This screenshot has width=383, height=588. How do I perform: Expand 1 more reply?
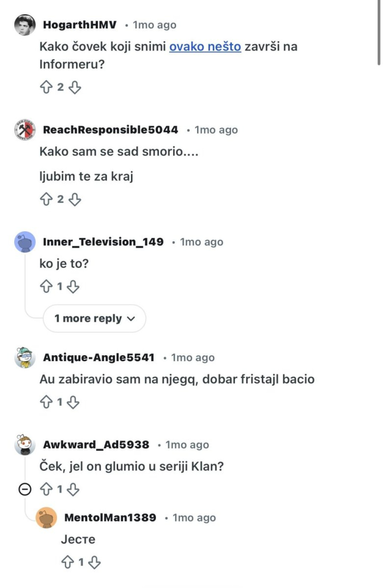click(94, 318)
